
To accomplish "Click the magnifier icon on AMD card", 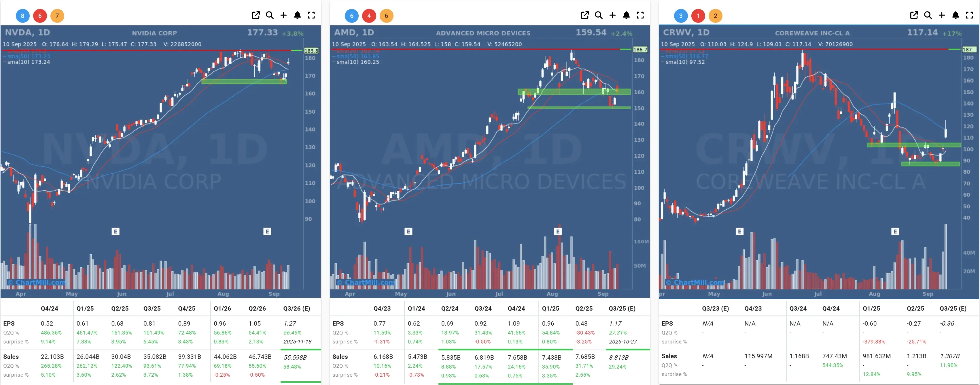I will 598,15.
